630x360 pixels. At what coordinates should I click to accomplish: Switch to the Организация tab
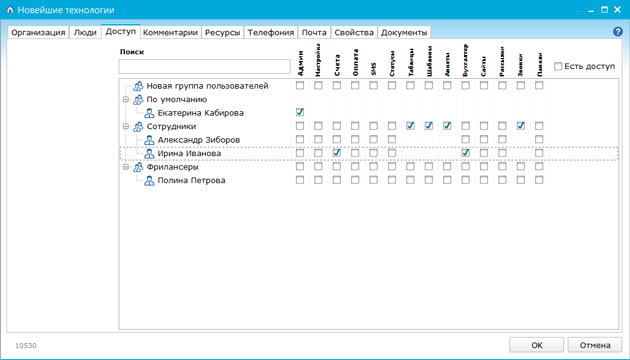pos(38,33)
